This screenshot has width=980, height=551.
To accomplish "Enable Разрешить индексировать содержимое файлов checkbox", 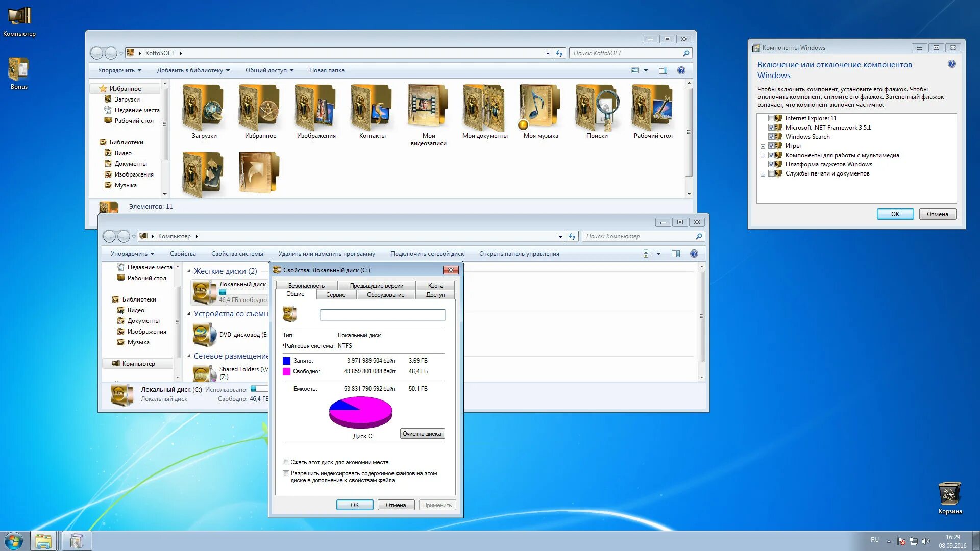I will (x=286, y=473).
